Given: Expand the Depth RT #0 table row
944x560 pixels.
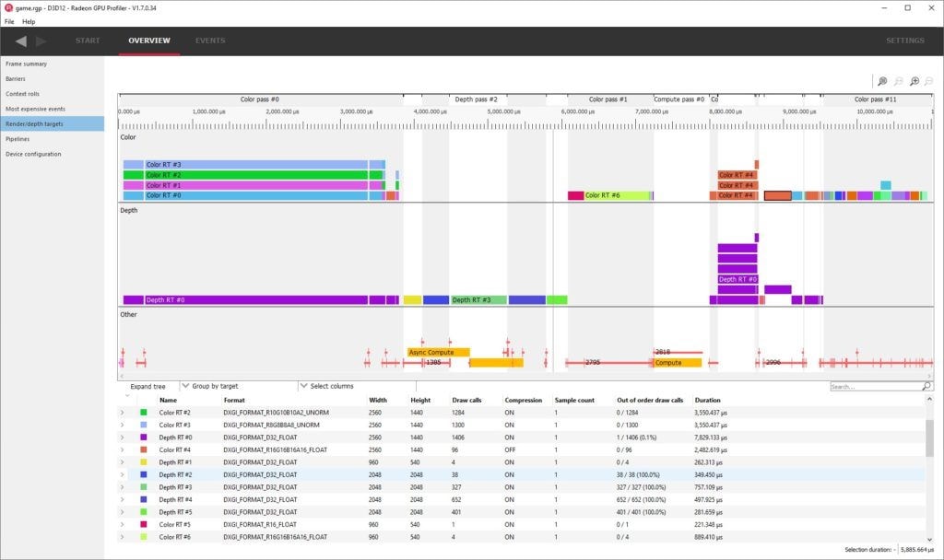Looking at the screenshot, I should tap(123, 437).
